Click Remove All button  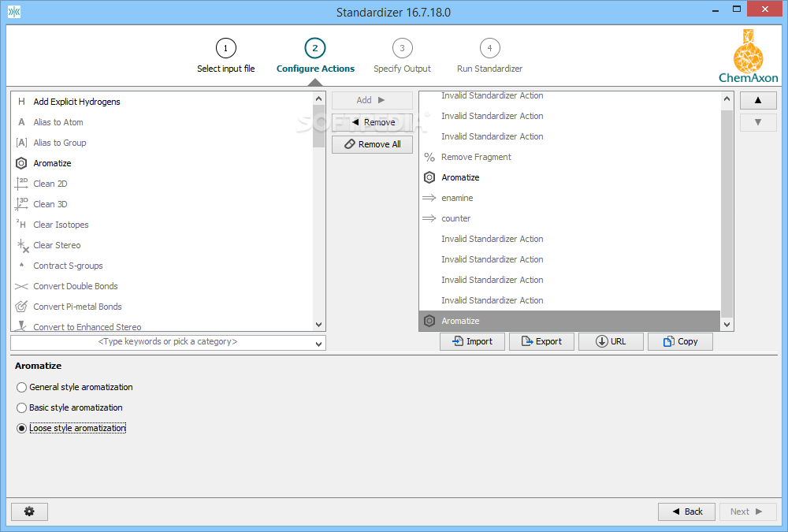click(372, 144)
